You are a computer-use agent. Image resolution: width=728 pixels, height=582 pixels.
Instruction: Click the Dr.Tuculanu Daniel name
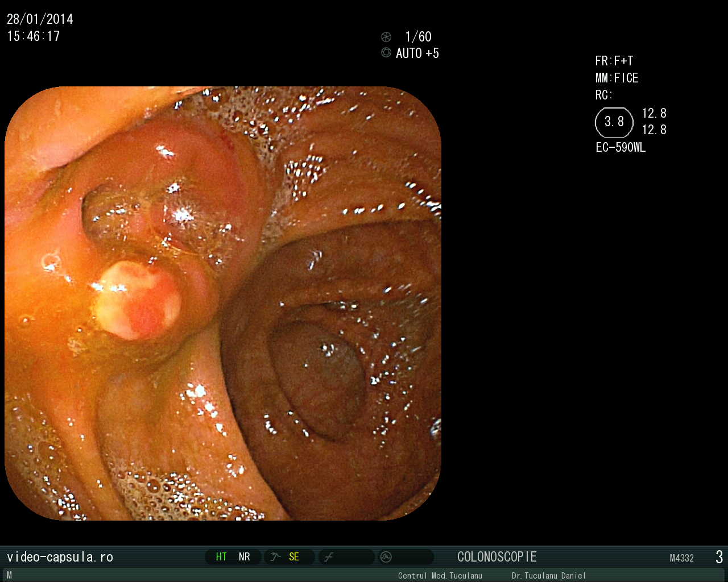pos(549,576)
